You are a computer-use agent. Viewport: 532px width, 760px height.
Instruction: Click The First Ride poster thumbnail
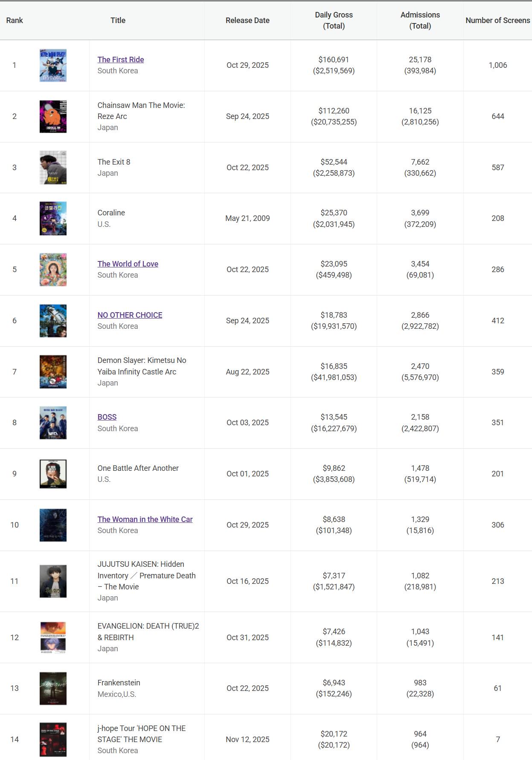pyautogui.click(x=53, y=65)
